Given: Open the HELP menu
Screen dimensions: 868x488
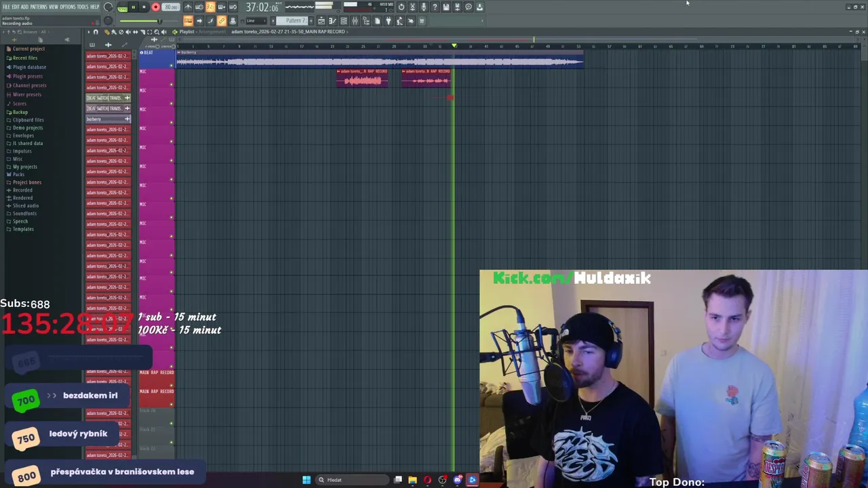Looking at the screenshot, I should point(95,7).
